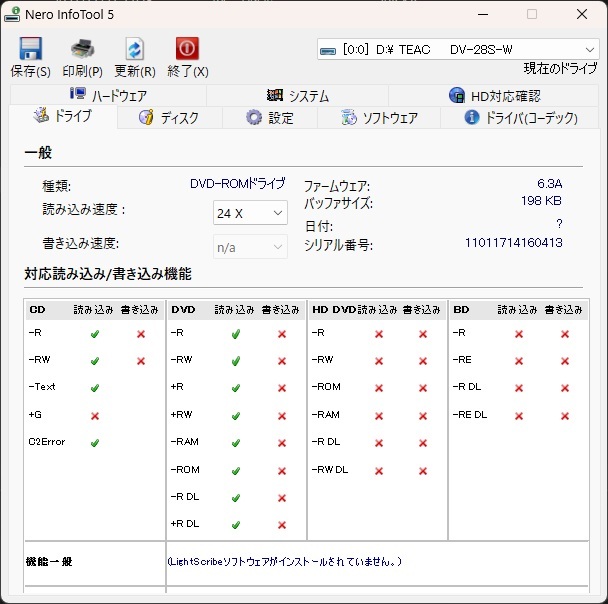Viewport: 608px width, 604px height.
Task: Click the DVD-ROMドライブ type value
Action: tap(237, 183)
